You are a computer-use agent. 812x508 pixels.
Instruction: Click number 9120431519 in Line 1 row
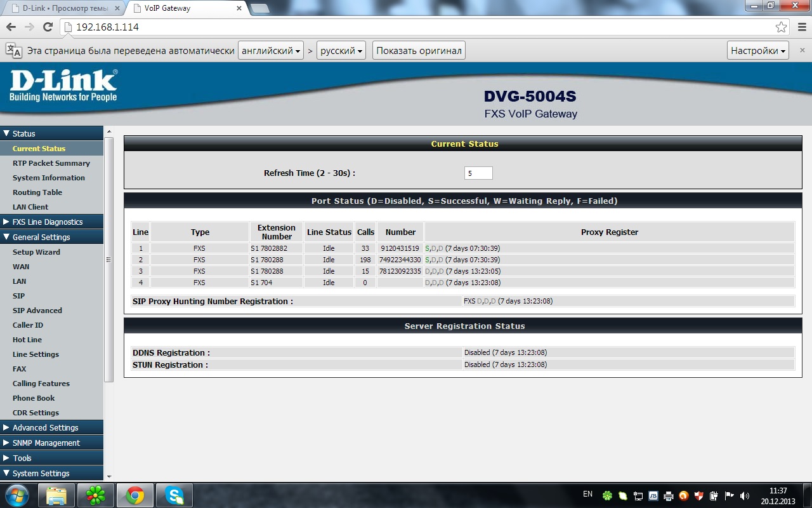pos(400,248)
